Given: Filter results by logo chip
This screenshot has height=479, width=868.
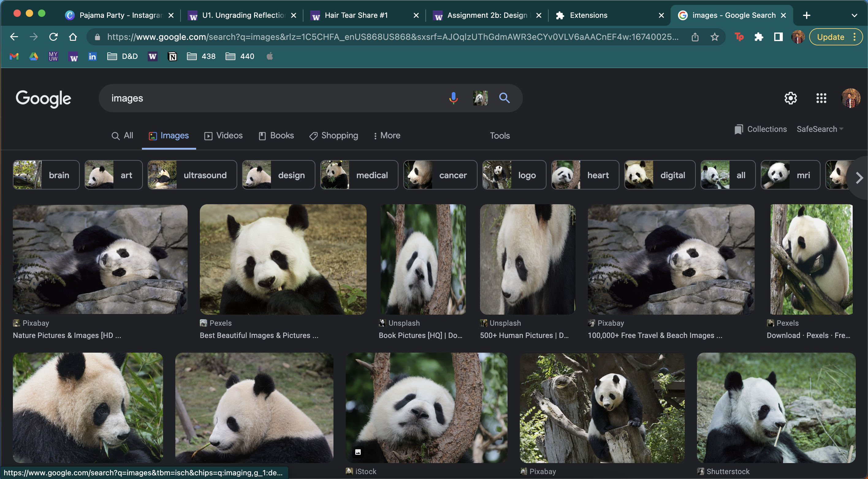Looking at the screenshot, I should [x=514, y=175].
